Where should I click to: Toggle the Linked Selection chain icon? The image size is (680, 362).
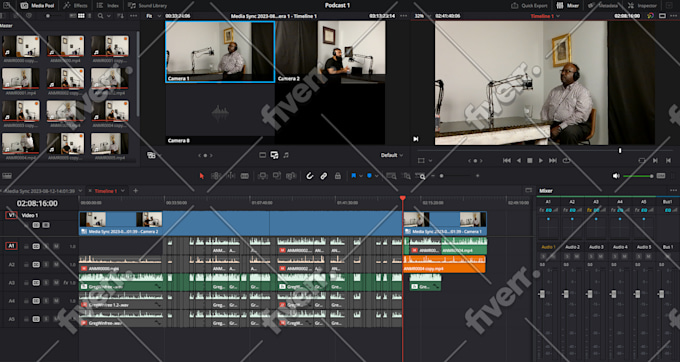[324, 176]
